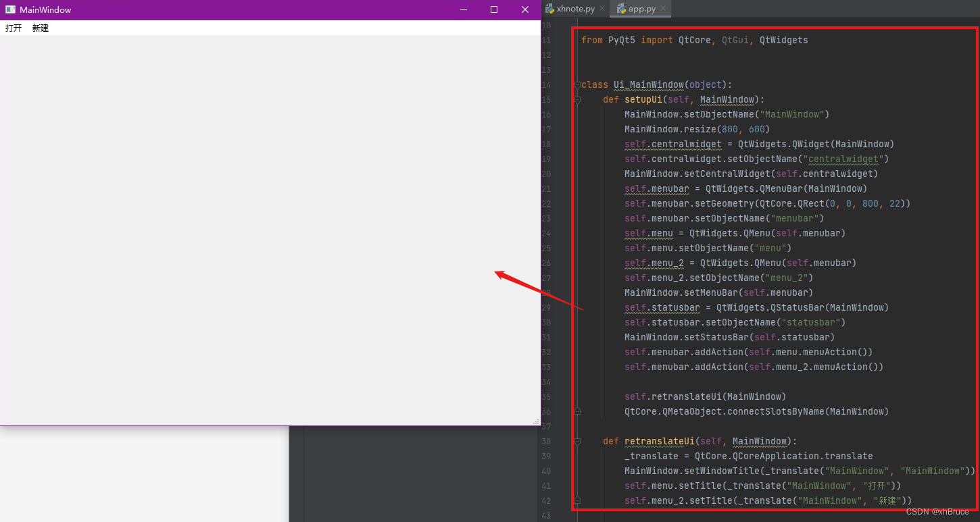Screen dimensions: 980x522
Task: Close the xhnote.py tab
Action: tap(602, 9)
